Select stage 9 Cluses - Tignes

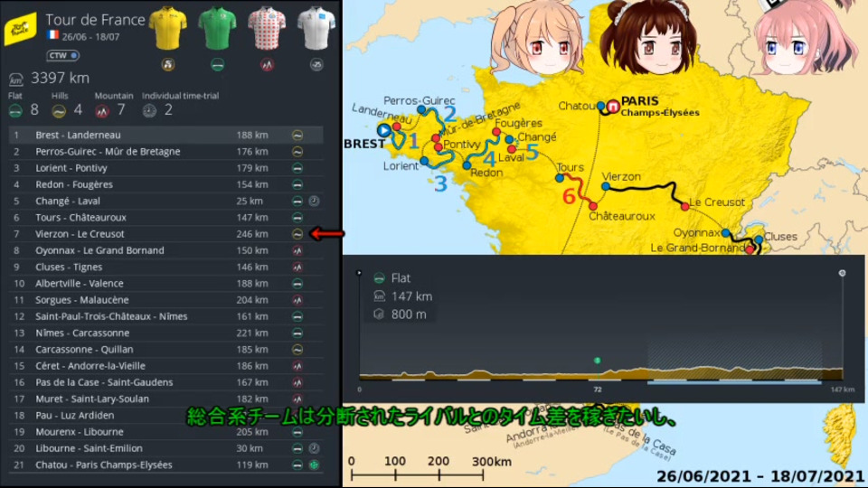166,267
